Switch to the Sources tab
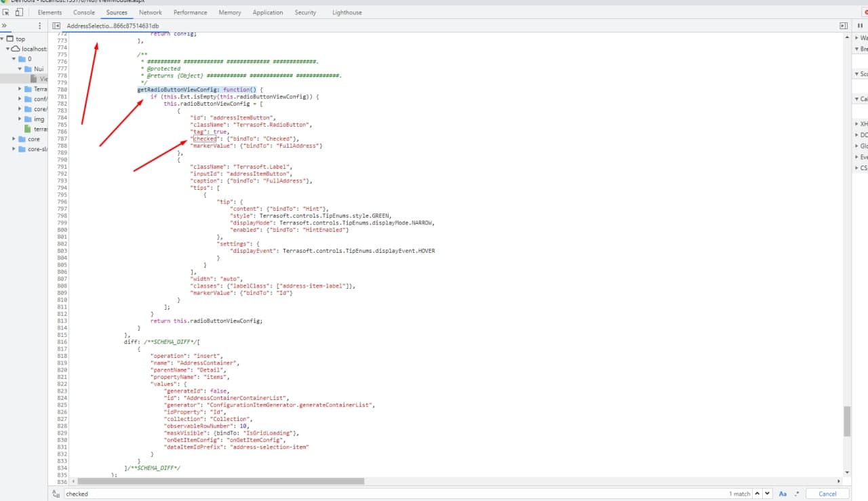The height and width of the screenshot is (501, 868). (x=117, y=12)
